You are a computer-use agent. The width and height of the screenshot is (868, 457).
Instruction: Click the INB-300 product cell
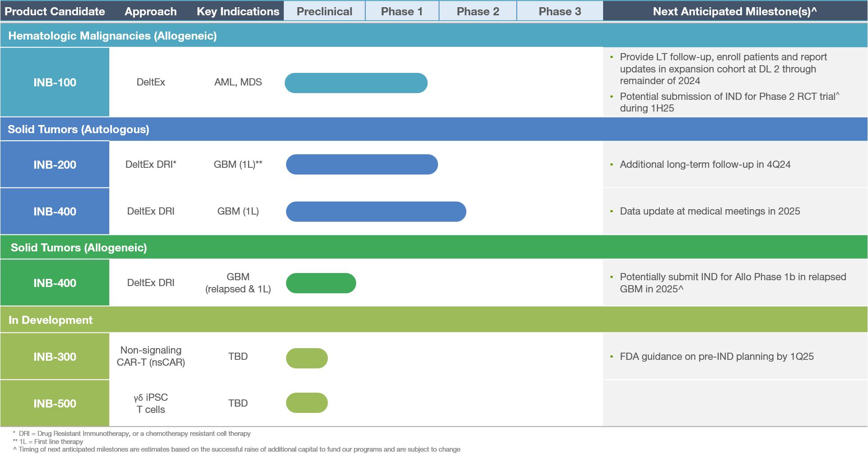(55, 357)
